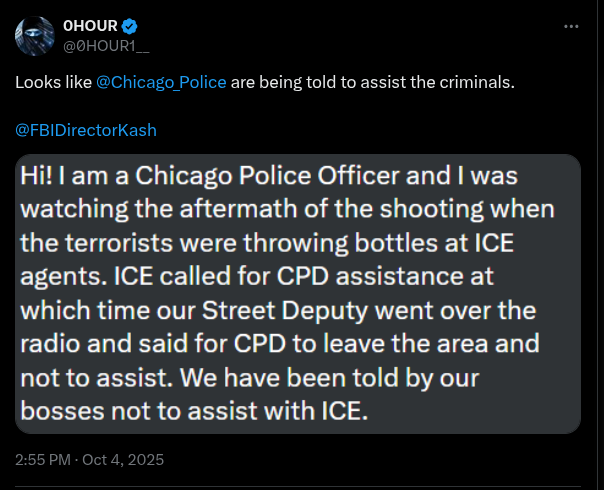Open the 0HOUR profile avatar

34,36
